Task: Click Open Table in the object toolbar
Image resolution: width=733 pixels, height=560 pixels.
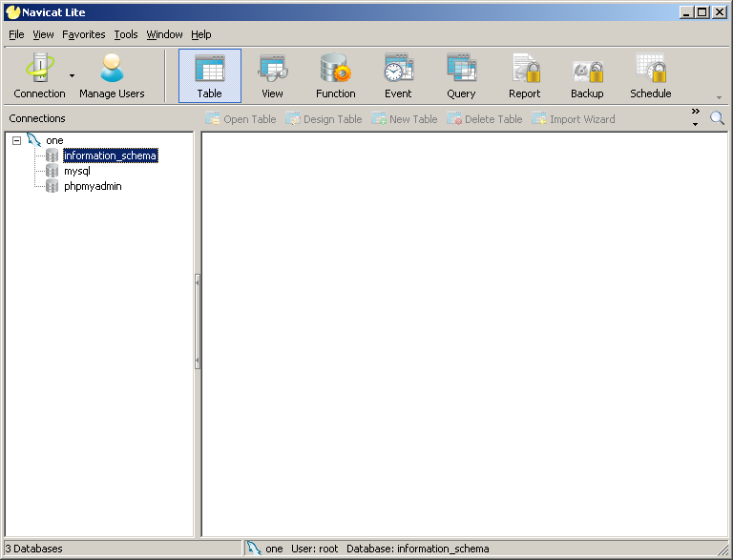Action: [241, 119]
